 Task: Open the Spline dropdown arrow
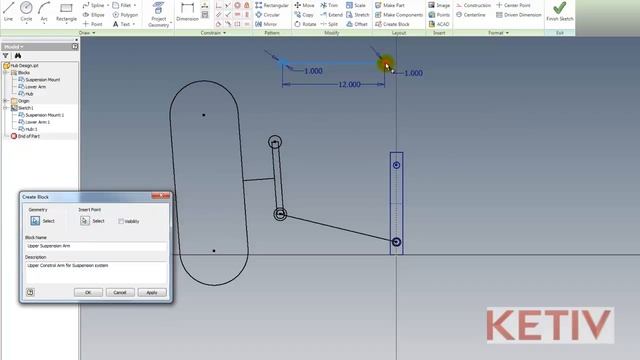click(x=108, y=5)
